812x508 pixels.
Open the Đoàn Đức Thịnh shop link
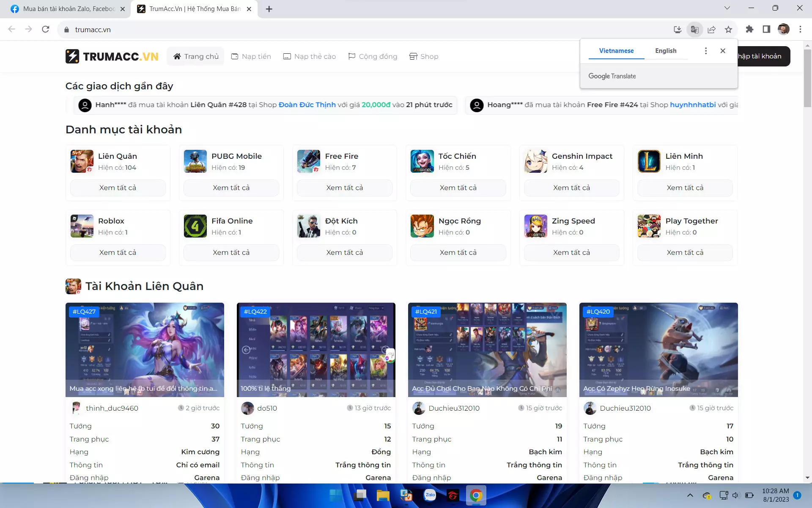[x=307, y=105]
